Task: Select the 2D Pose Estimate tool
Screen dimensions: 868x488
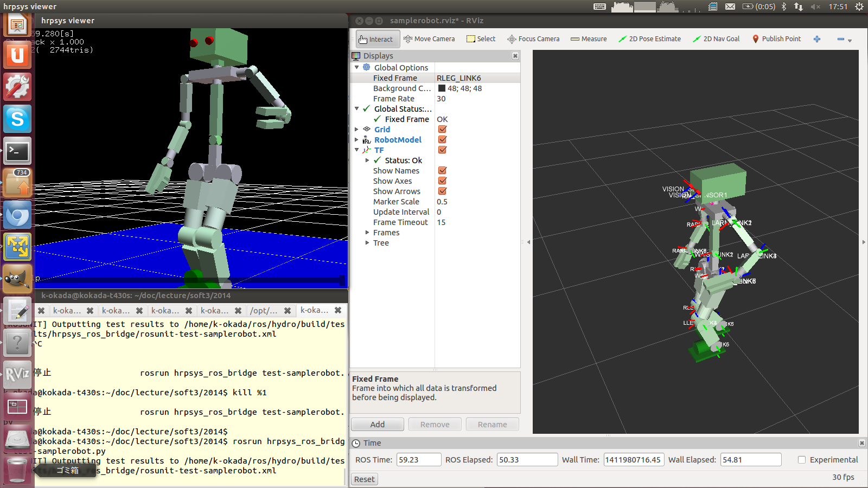Action: click(650, 39)
